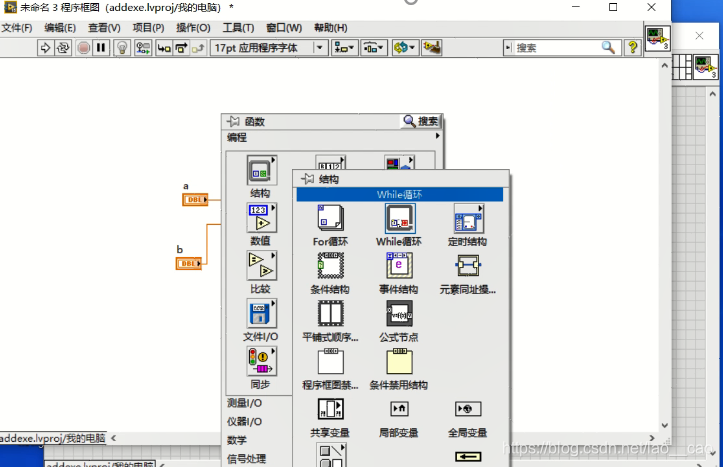Click the DBL terminal labeled a
Viewport: 723px width, 467px height.
pos(195,200)
